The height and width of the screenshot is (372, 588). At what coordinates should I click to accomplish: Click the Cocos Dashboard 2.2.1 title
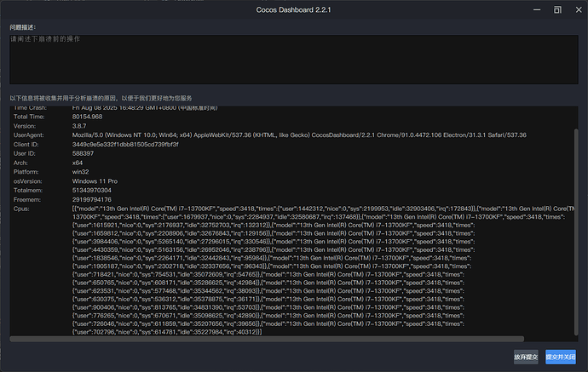[294, 9]
